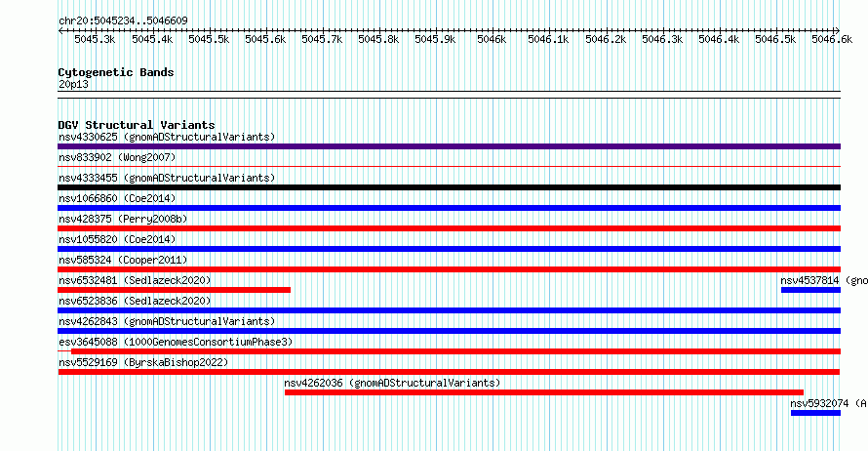Click the DGV Structural Variants track title
Viewport: 868px width, 451px height.
tap(137, 125)
